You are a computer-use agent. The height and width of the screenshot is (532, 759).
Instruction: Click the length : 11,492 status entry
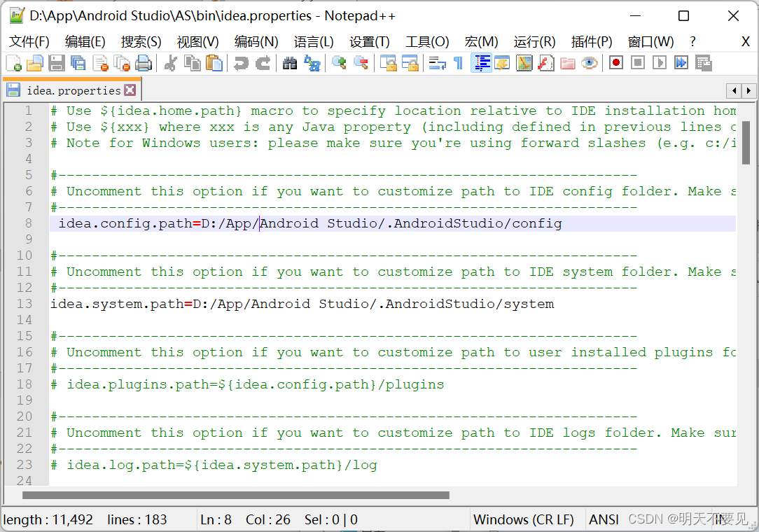48,519
